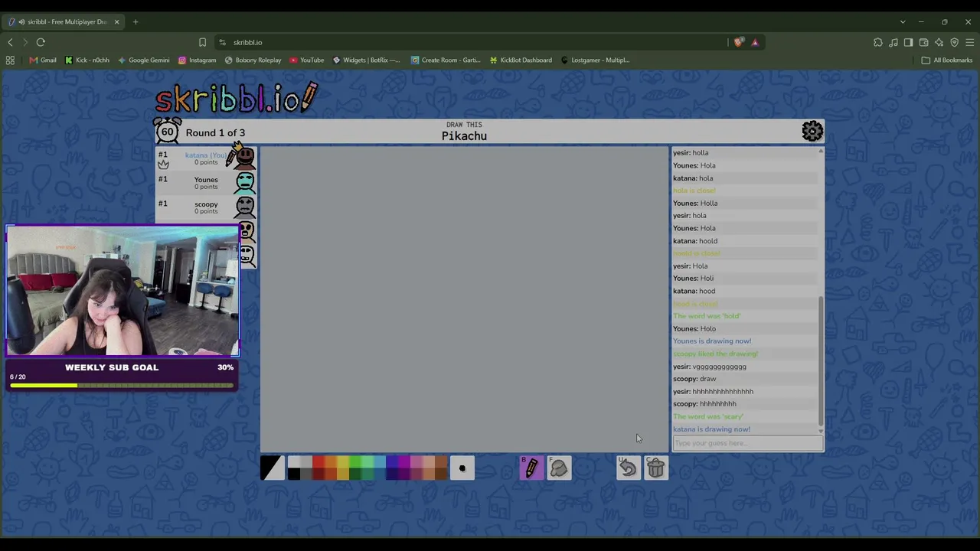Toggle the browser sidebar panel

click(909, 42)
